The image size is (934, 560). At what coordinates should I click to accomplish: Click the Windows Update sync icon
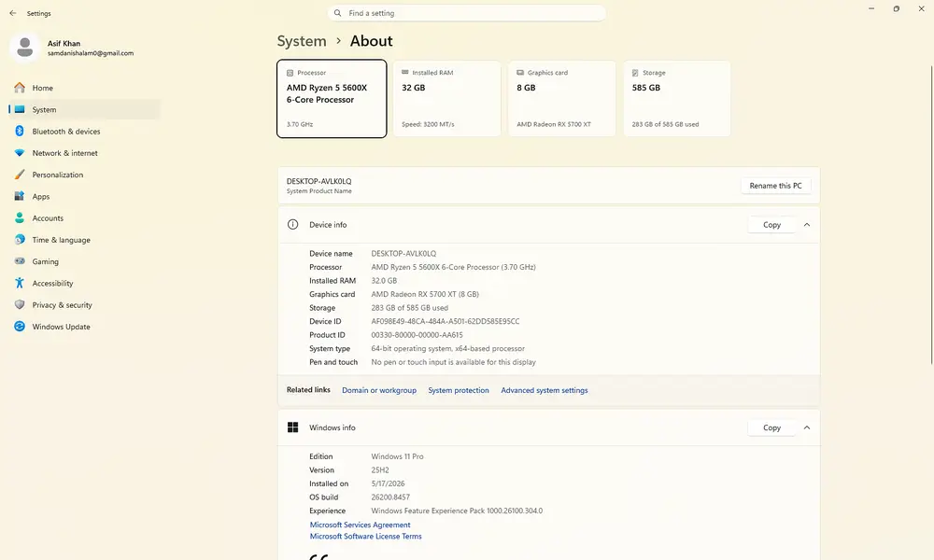pyautogui.click(x=20, y=326)
